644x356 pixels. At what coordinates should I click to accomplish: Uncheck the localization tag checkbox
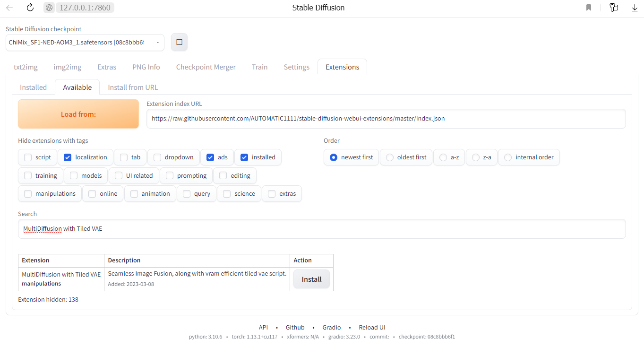coord(68,157)
